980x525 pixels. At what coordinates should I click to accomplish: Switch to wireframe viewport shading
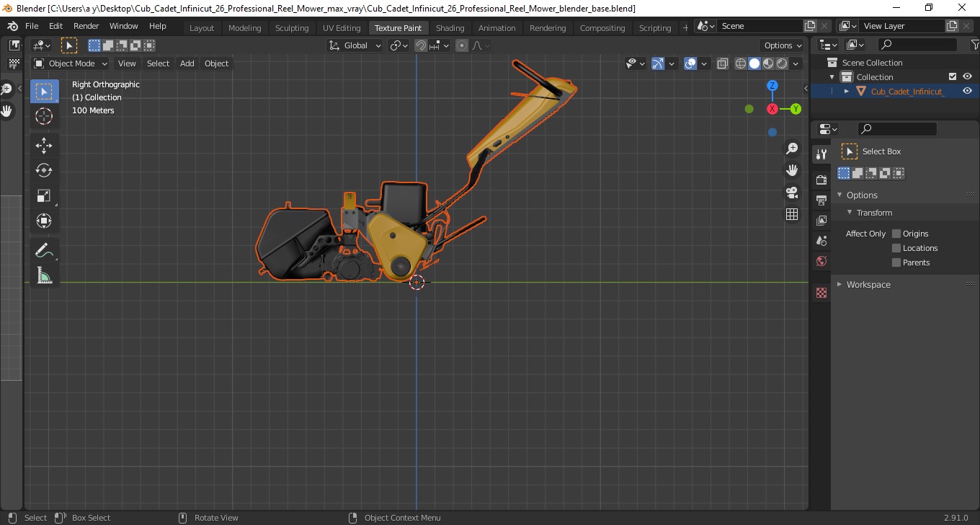pos(741,63)
